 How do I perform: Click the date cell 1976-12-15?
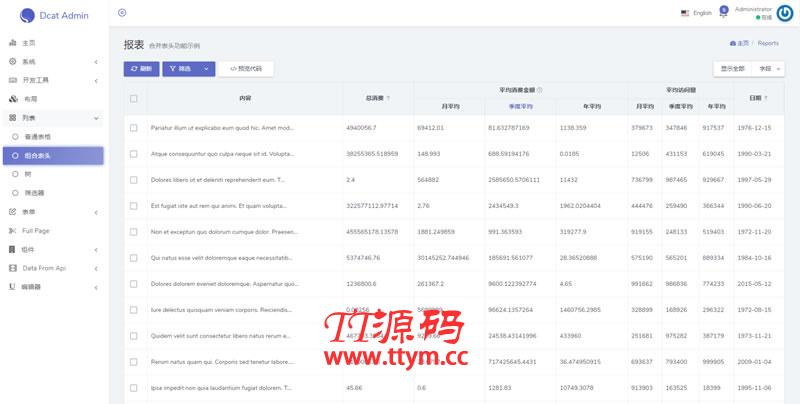(x=754, y=128)
